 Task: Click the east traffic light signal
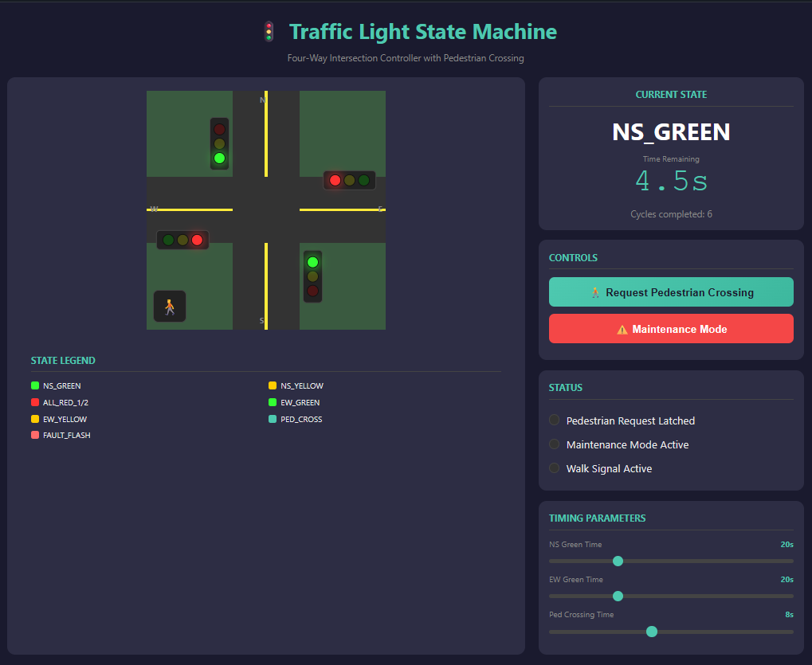349,180
